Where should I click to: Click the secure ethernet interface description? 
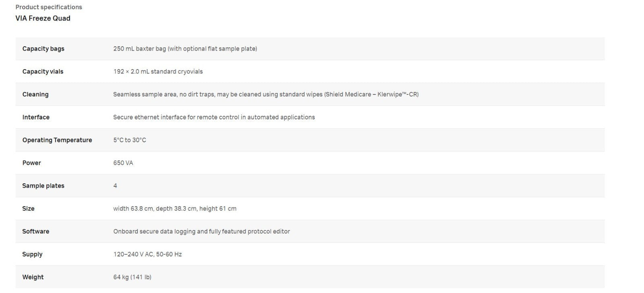point(214,117)
